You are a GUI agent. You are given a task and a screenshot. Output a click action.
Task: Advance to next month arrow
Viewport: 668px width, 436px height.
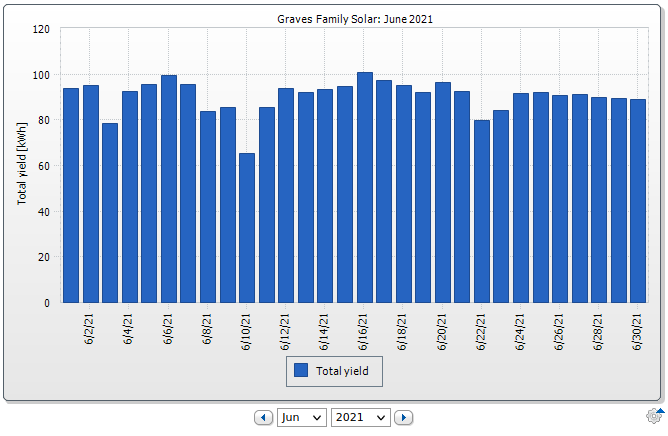click(403, 417)
